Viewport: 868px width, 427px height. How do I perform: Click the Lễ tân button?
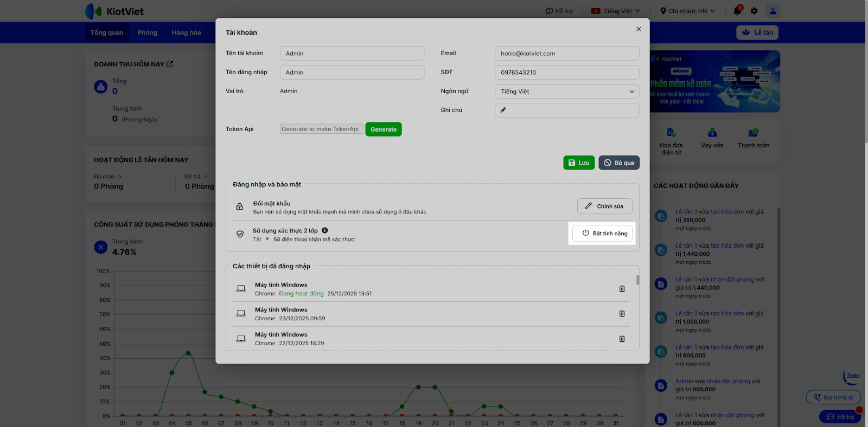click(757, 33)
